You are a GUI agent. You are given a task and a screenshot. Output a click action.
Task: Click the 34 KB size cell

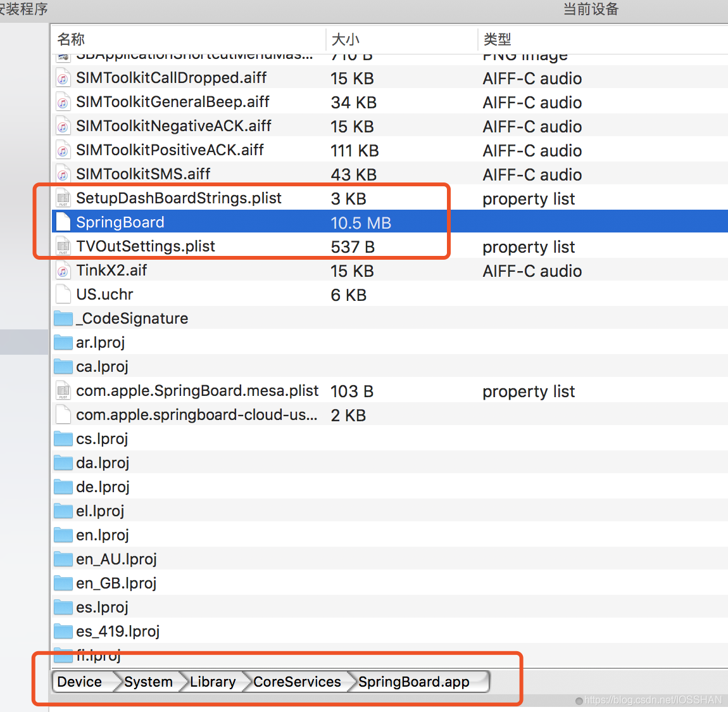(x=354, y=102)
